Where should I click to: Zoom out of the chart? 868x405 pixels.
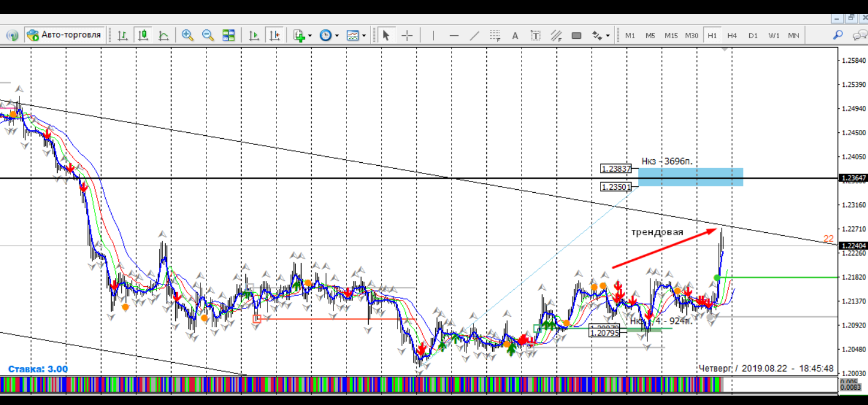208,36
